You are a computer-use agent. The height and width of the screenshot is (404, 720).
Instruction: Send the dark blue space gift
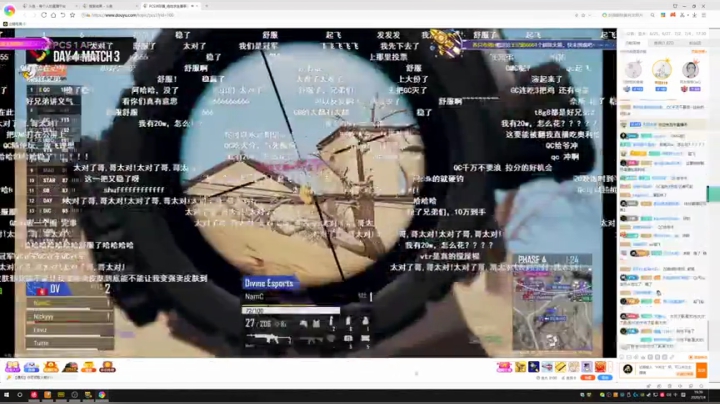tap(534, 367)
